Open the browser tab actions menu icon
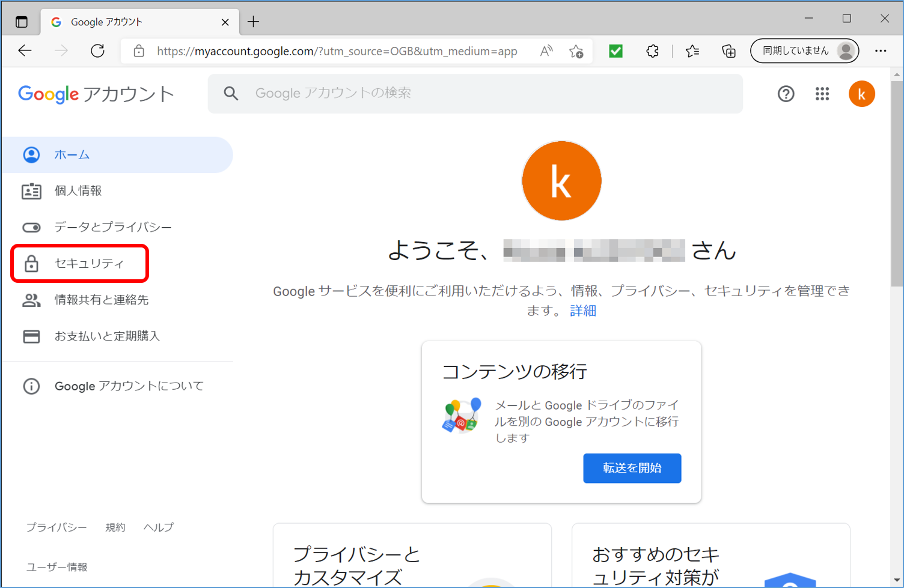Image resolution: width=904 pixels, height=588 pixels. [x=22, y=22]
